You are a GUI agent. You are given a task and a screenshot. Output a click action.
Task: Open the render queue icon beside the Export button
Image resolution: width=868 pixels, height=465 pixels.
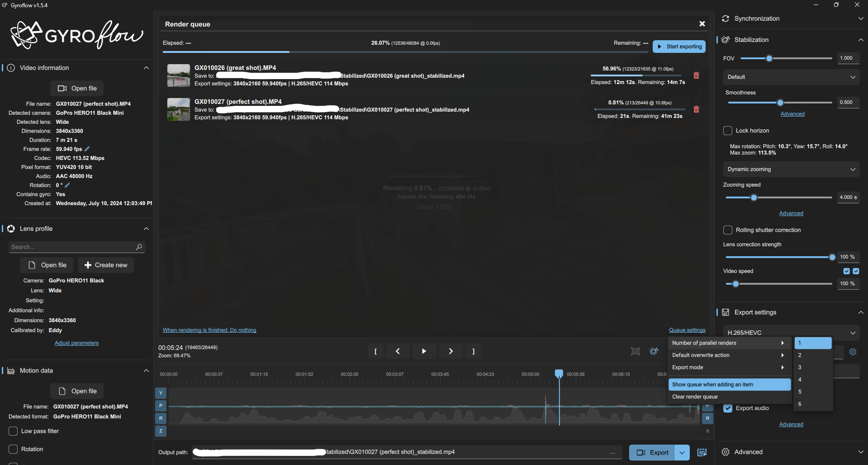(x=702, y=452)
